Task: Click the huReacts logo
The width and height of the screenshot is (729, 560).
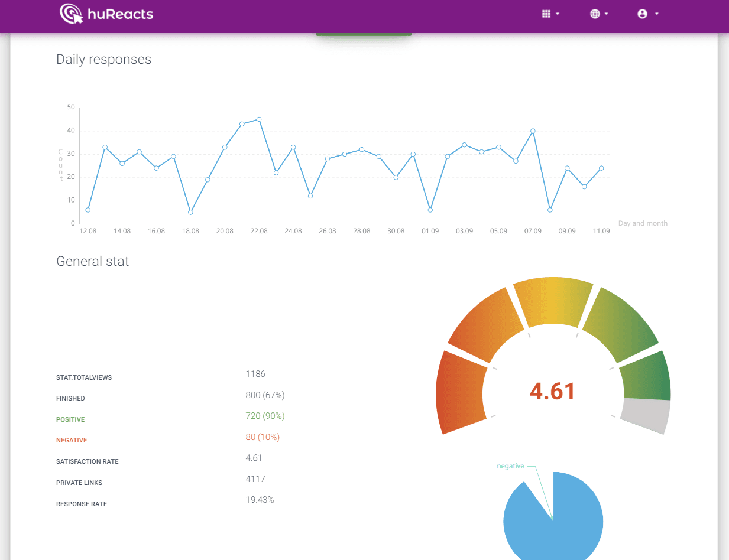Action: (x=106, y=14)
